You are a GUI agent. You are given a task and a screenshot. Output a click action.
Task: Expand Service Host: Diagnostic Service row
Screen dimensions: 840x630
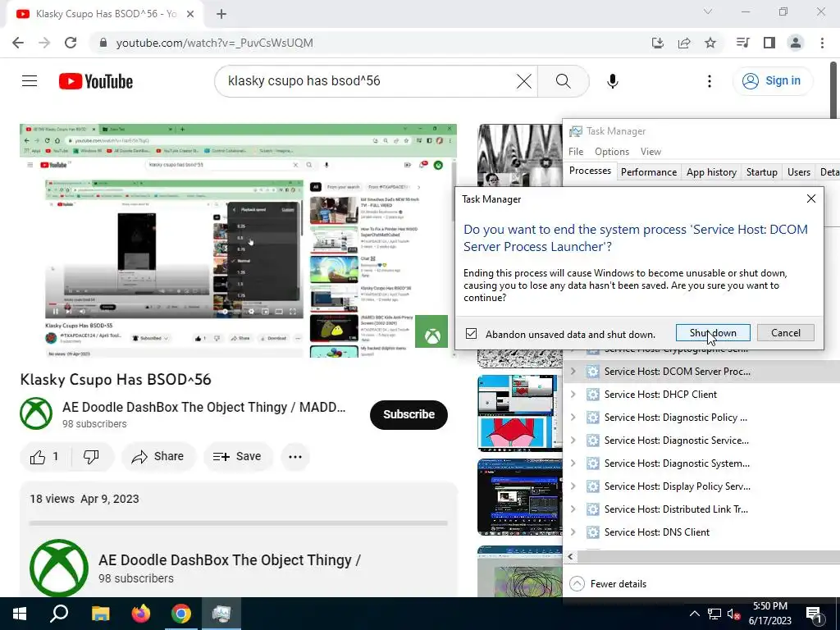click(573, 441)
